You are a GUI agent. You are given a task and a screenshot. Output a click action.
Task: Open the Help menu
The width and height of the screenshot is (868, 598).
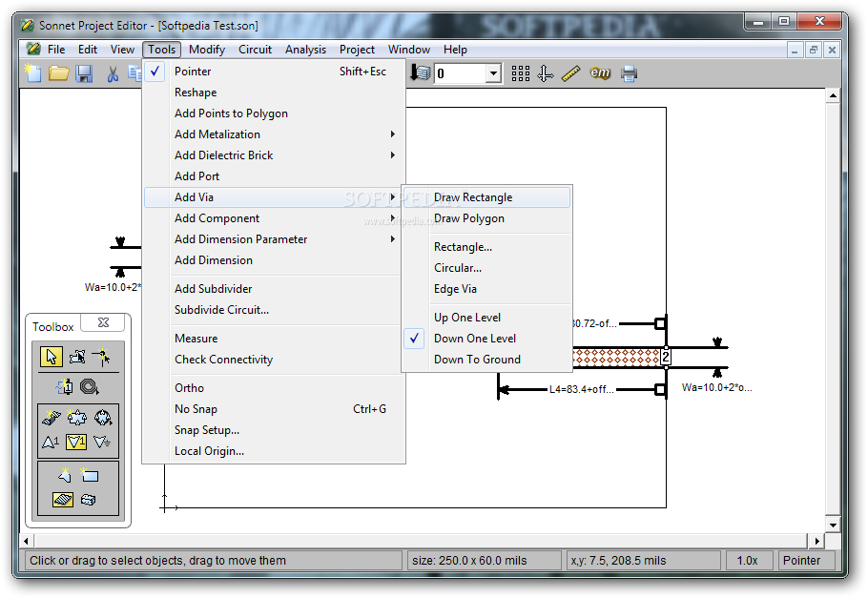(455, 50)
